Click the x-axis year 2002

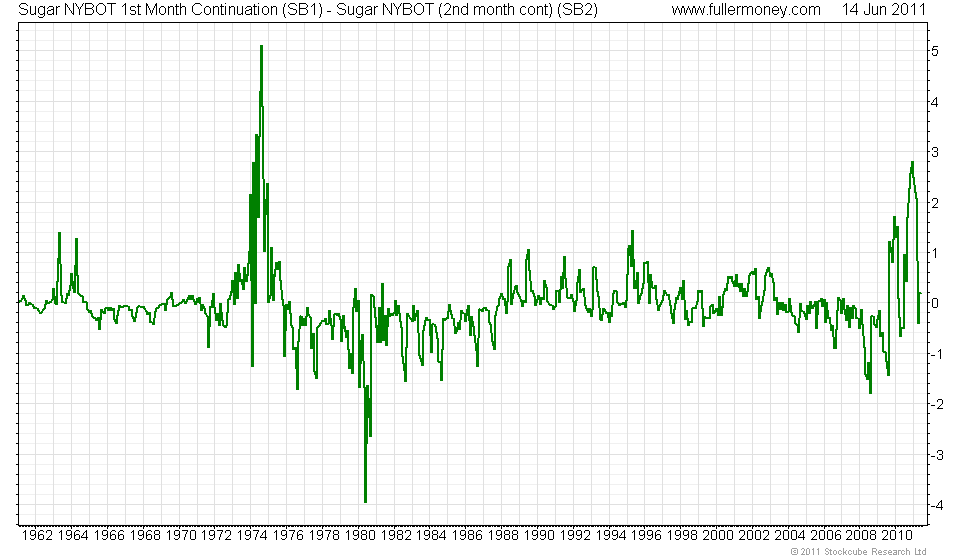[x=754, y=536]
